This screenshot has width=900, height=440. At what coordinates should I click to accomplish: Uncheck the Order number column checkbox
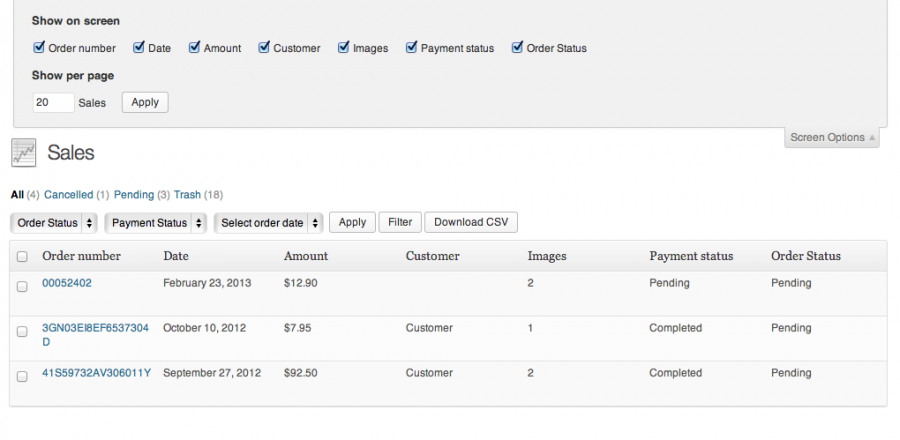(x=39, y=47)
